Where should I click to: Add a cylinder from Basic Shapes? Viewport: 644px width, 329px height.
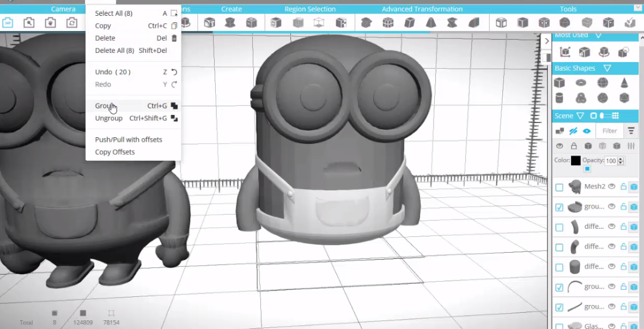pyautogui.click(x=559, y=98)
